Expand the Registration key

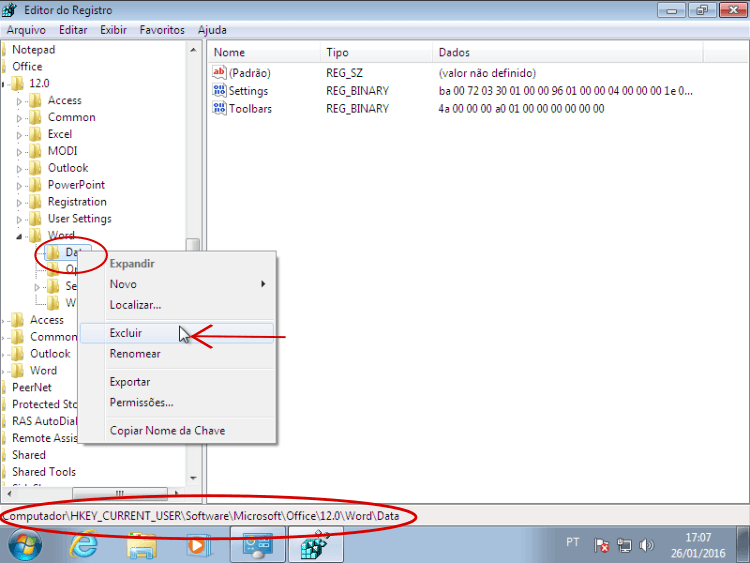pyautogui.click(x=19, y=203)
